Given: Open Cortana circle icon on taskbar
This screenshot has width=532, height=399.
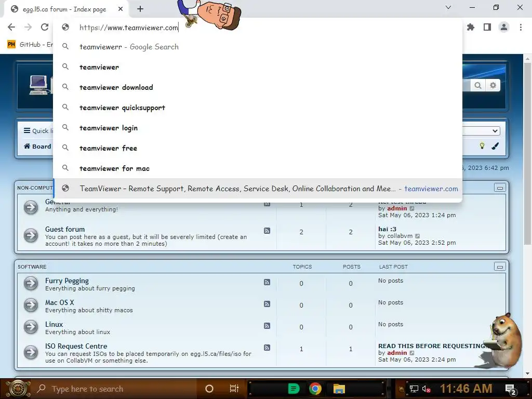Looking at the screenshot, I should click(x=209, y=389).
